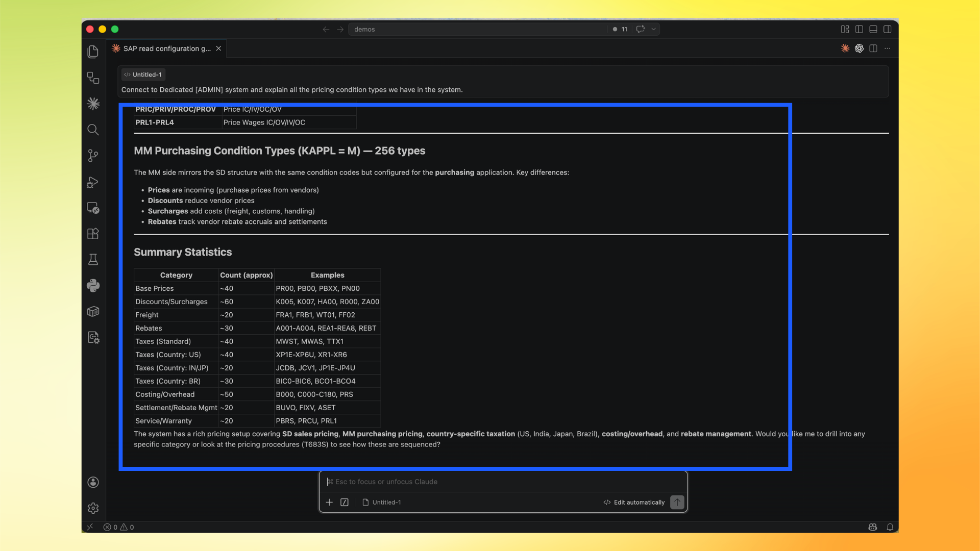Expand the dropdown chevron beside the chat icon
The width and height of the screenshot is (980, 551).
653,29
